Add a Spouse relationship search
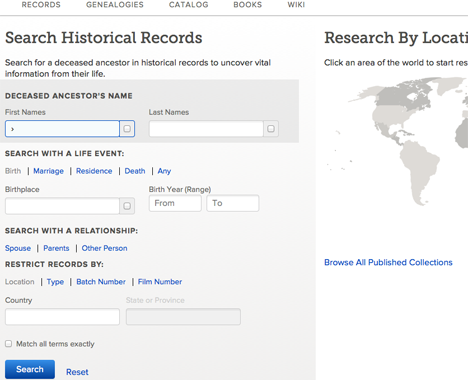The height and width of the screenshot is (380, 468). pos(18,248)
